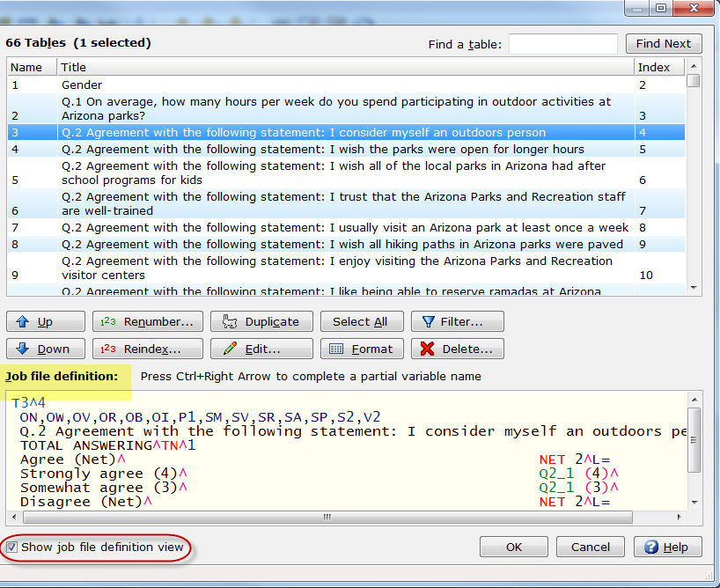Click the Q2_1 (3) code text
720x588 pixels.
(578, 488)
